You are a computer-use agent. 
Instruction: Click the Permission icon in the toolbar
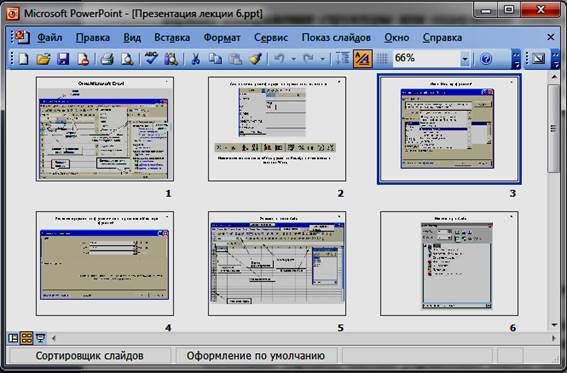84,59
